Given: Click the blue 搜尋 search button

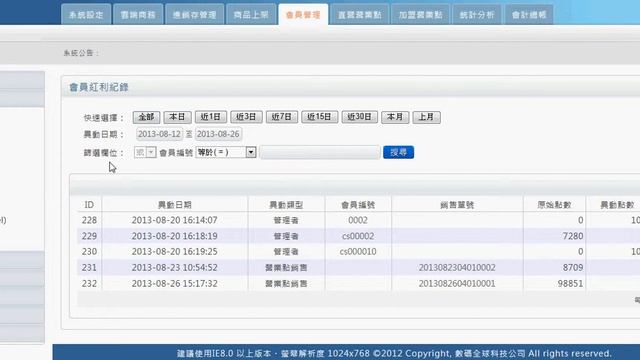Looking at the screenshot, I should (398, 152).
